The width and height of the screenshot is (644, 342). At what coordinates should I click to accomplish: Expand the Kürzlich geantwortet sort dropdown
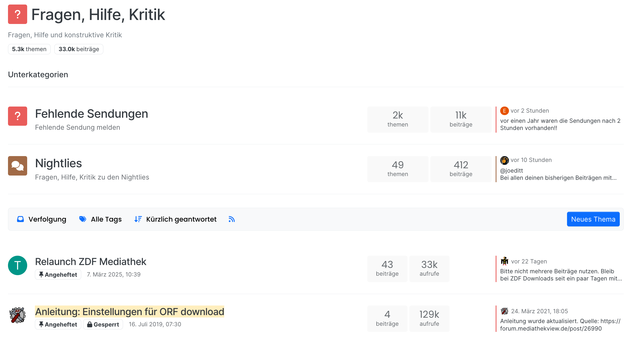[176, 219]
